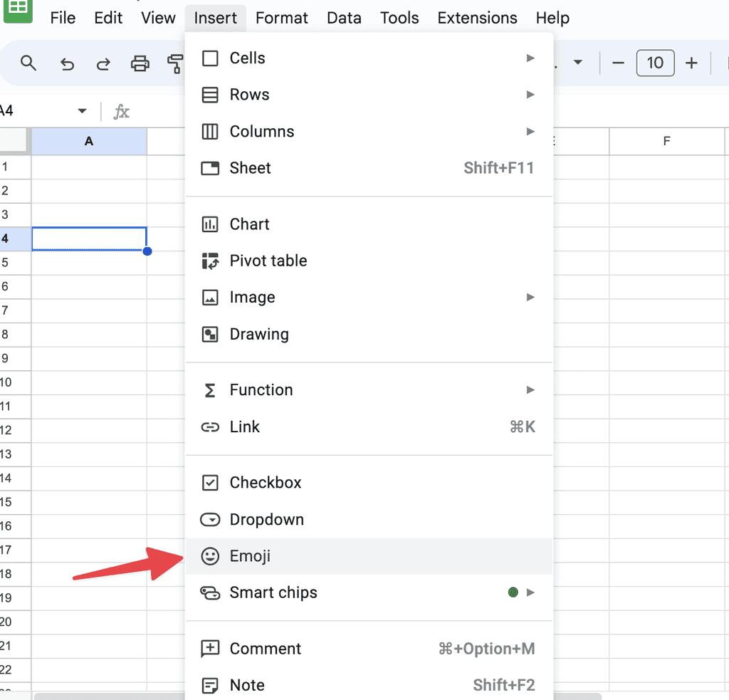The height and width of the screenshot is (700, 729).
Task: Open the Tools menu
Action: 399,18
